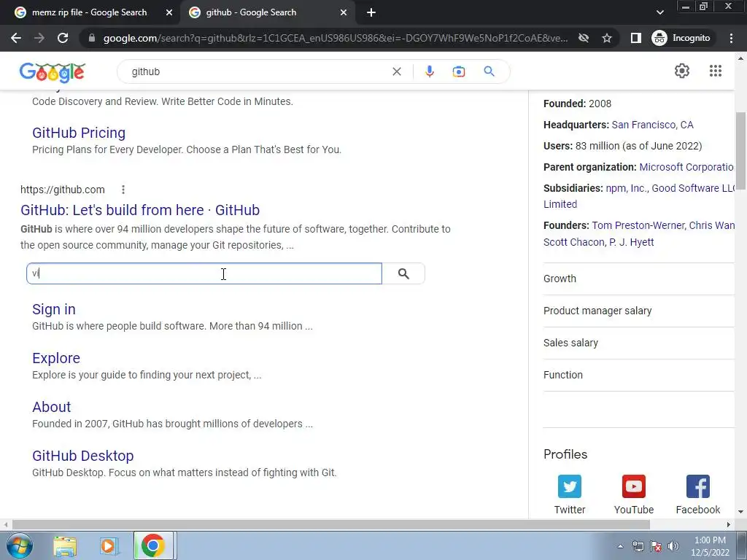View site info via the padlock icon

(92, 38)
